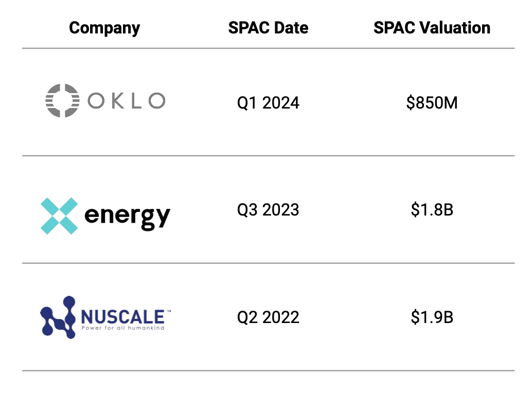Click the Oklo circular logo icon
This screenshot has height=394, width=532.
[x=62, y=100]
